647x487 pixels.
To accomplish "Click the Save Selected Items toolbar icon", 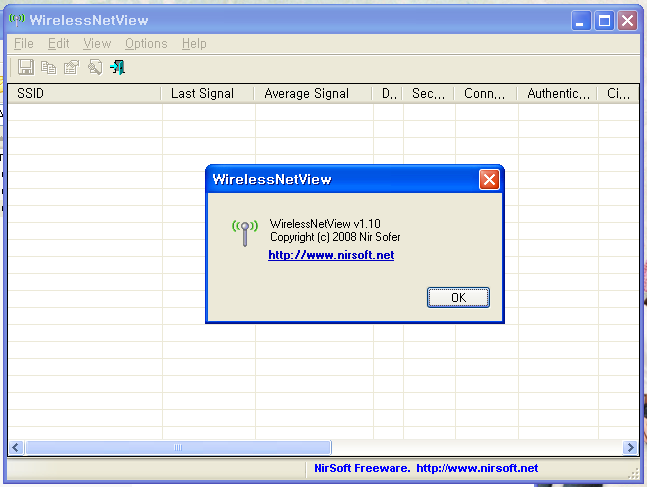I will (26, 67).
